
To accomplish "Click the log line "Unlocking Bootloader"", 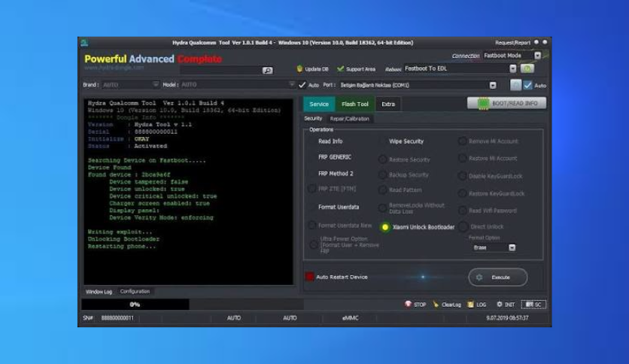I will coord(123,239).
